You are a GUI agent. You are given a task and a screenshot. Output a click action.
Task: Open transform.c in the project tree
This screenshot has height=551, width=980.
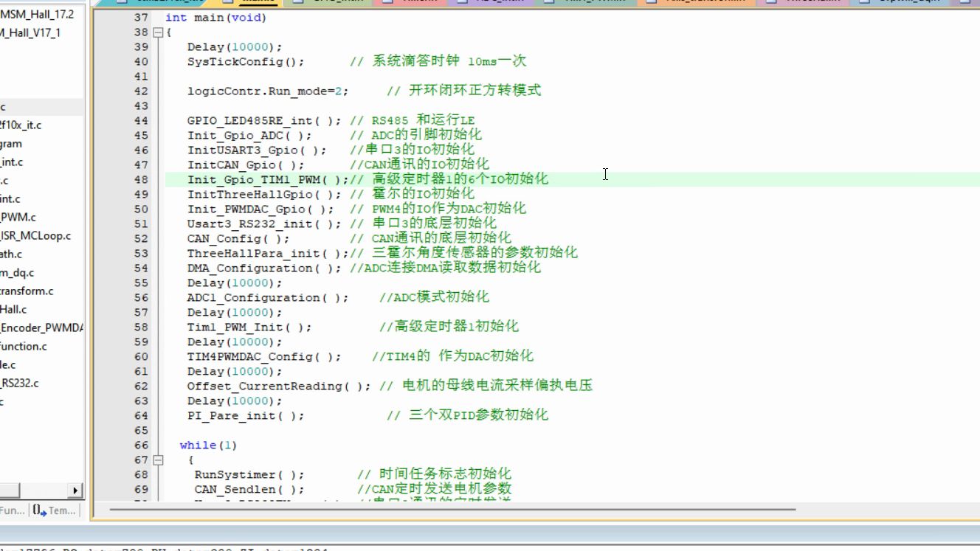(x=27, y=291)
